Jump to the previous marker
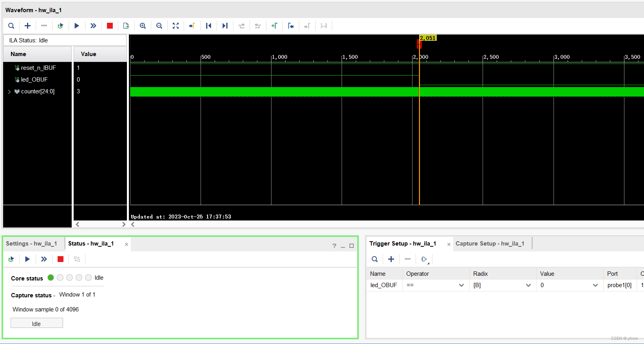The width and height of the screenshot is (644, 344). coord(291,26)
